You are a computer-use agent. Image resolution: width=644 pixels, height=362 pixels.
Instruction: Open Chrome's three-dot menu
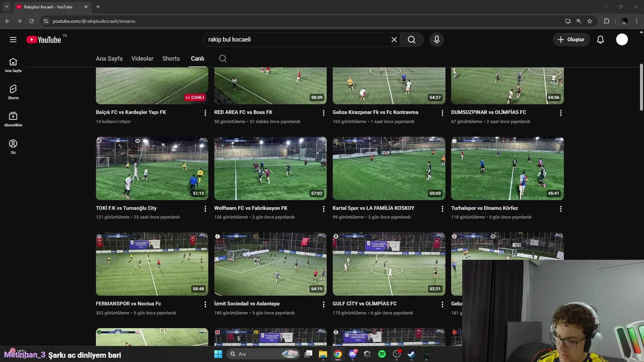pos(636,21)
